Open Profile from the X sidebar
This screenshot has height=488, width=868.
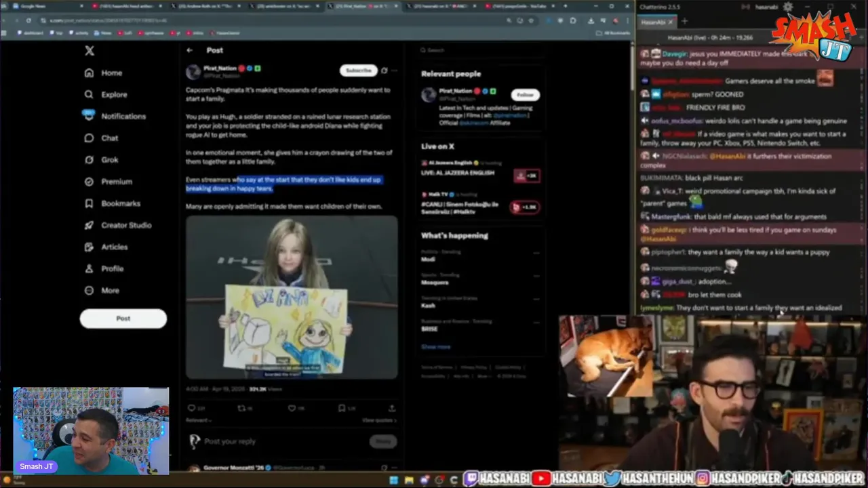click(x=104, y=268)
